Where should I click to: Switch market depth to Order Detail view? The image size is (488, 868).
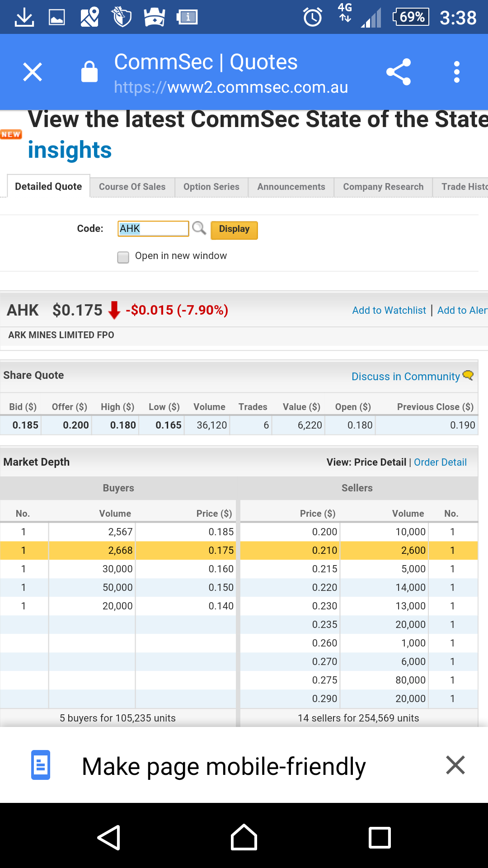[x=440, y=462]
